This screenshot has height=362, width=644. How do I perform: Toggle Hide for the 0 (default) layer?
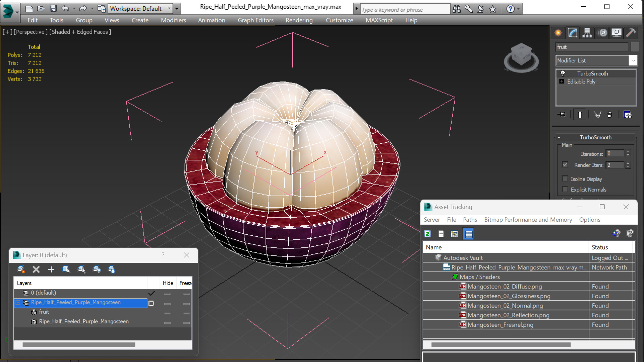(167, 294)
